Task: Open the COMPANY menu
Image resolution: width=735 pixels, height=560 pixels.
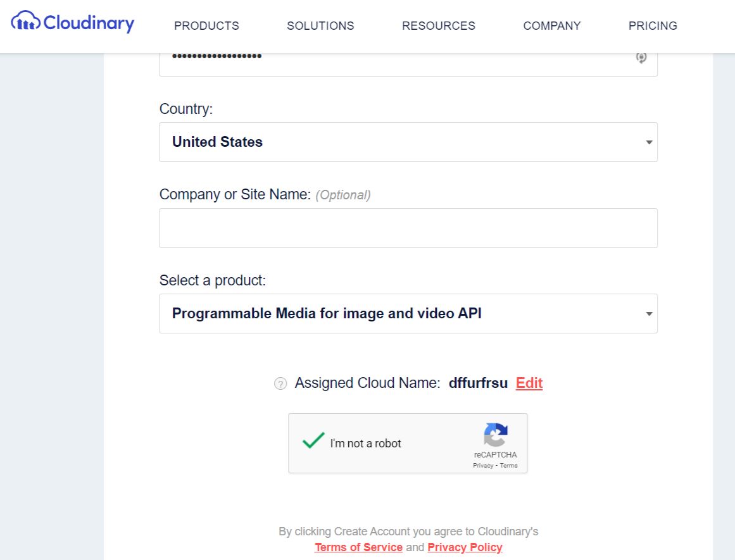Action: pos(551,26)
